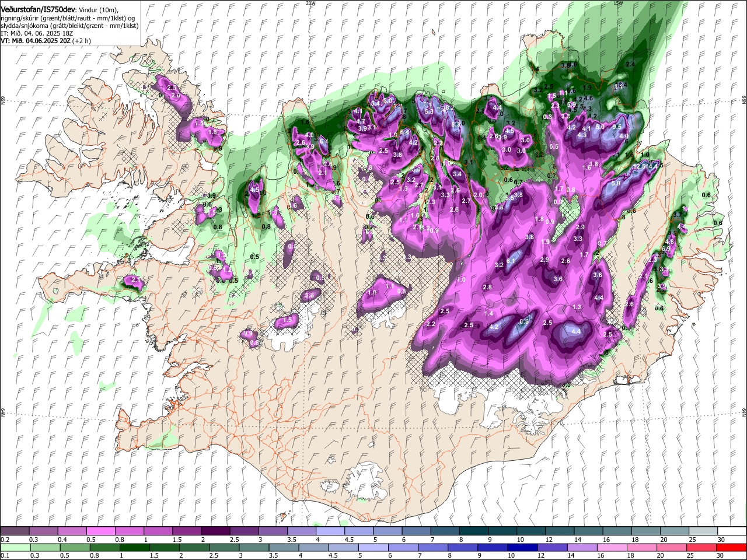The image size is (747, 560).
Task: Select the 14 swatch in upper legend row
Action: click(588, 531)
